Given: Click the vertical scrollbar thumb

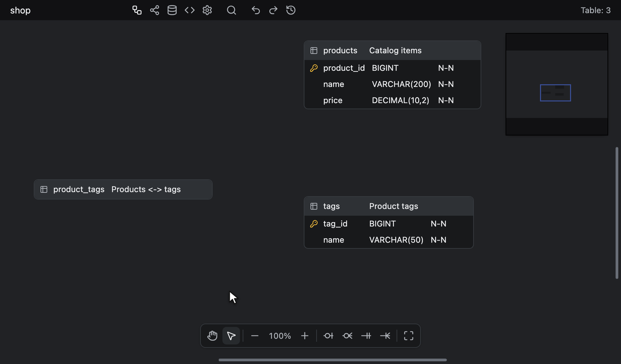Looking at the screenshot, I should [x=617, y=213].
